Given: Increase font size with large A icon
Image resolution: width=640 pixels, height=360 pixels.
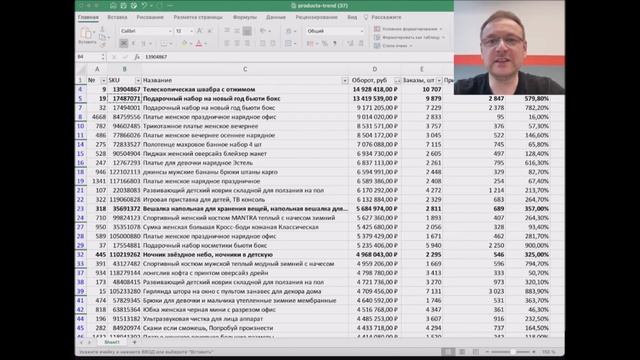Looking at the screenshot, I should pos(200,31).
